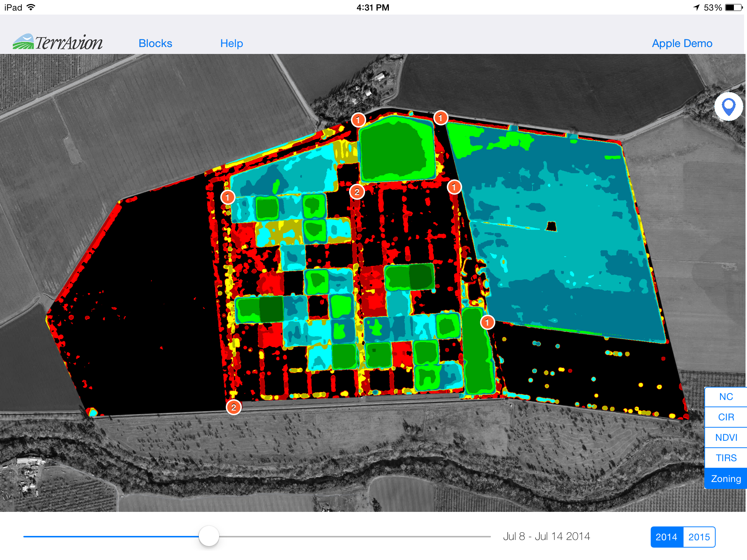Switch layer to NC imagery
This screenshot has width=747, height=560.
tap(726, 397)
